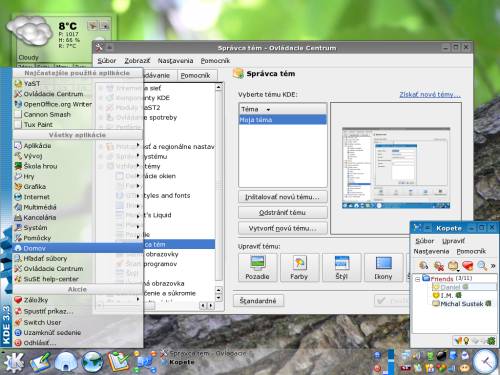Switch to Pomocník tab in sidebar
This screenshot has height=375, width=500.
tap(196, 76)
